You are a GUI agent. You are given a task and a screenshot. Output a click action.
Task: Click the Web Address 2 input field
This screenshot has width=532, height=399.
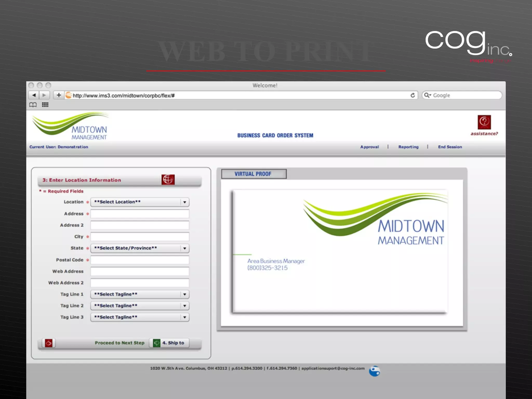[140, 283]
